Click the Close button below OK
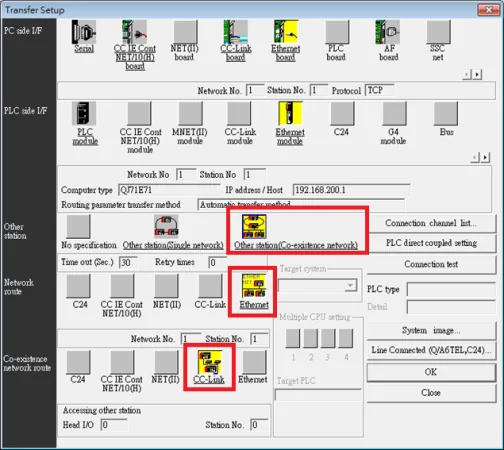504x450 pixels. (431, 393)
